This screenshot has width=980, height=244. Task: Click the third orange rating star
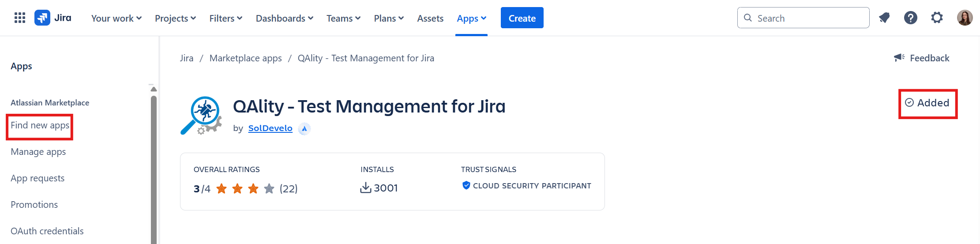click(253, 189)
